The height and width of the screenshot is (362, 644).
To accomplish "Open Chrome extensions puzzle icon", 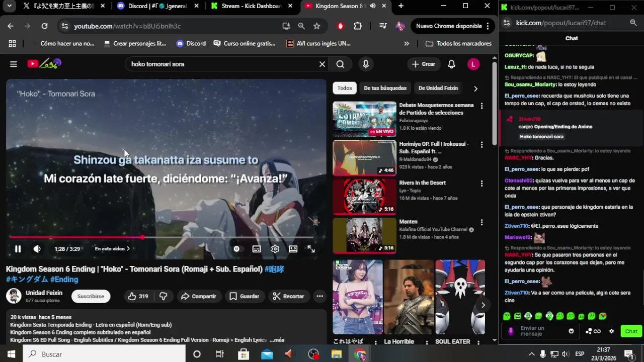I will coord(358,26).
